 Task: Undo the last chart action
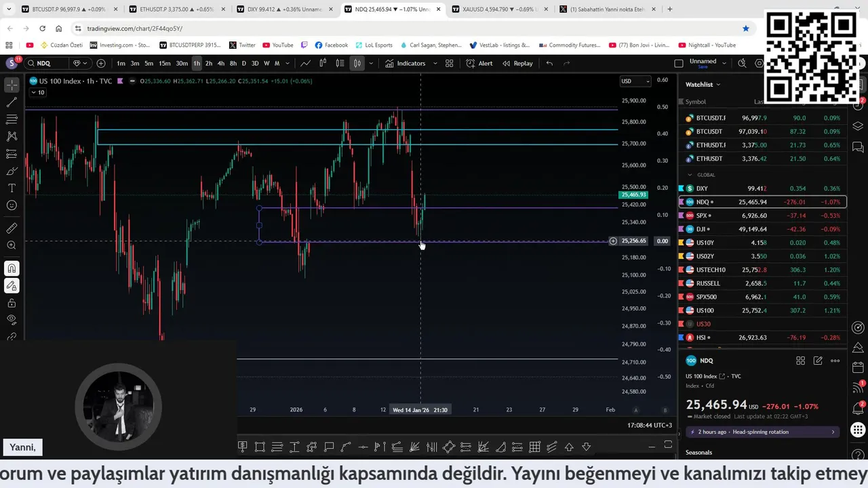click(549, 63)
